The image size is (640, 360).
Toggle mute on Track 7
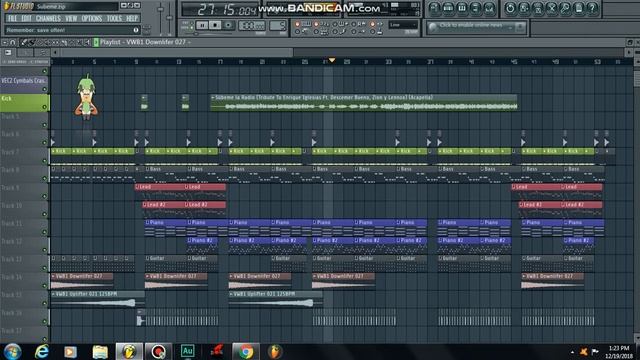pyautogui.click(x=44, y=161)
